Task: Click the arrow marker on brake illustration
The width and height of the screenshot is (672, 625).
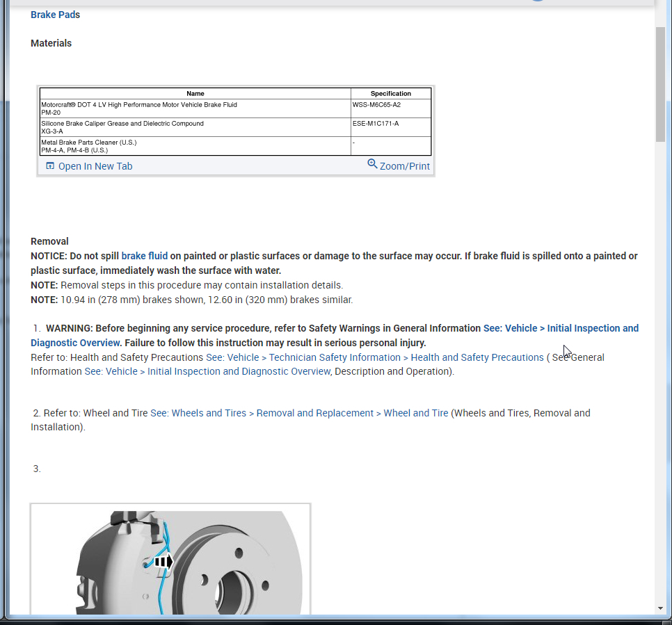Action: click(163, 562)
